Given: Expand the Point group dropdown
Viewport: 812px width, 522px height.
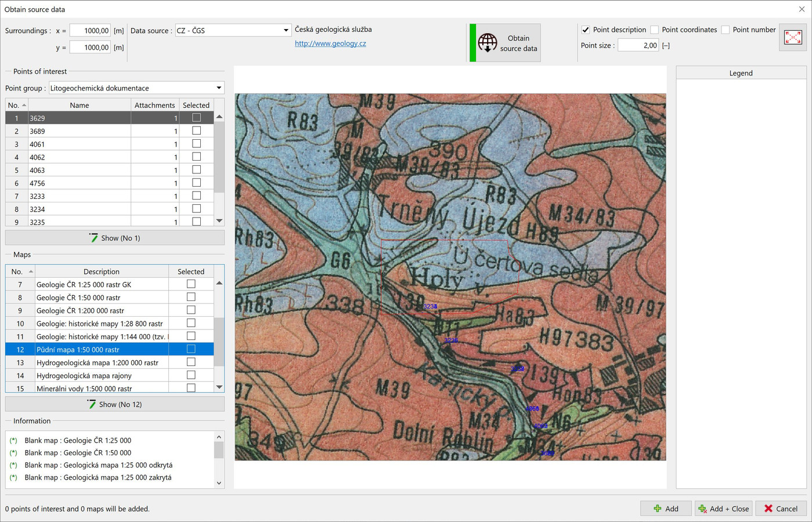Looking at the screenshot, I should (219, 88).
